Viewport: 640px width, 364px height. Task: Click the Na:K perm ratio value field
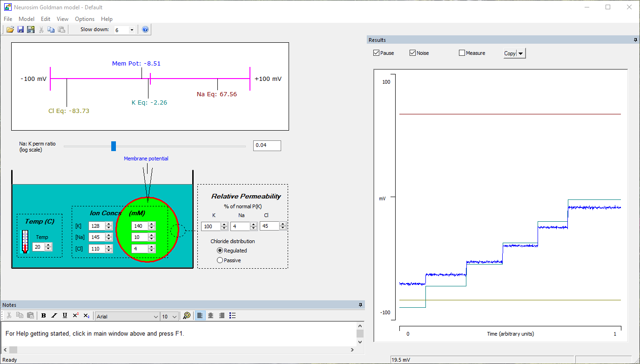tap(267, 146)
